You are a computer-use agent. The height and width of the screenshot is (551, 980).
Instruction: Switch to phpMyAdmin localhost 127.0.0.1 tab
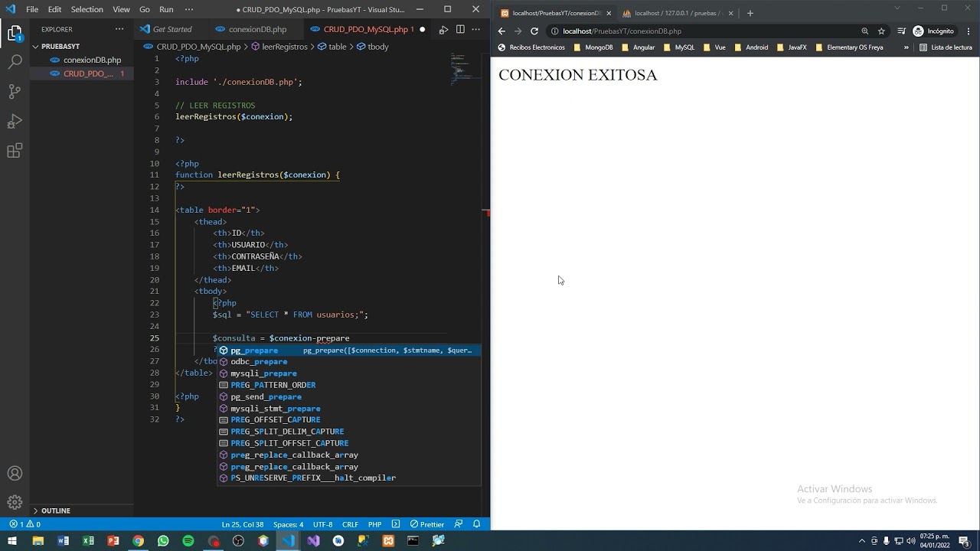click(x=677, y=13)
